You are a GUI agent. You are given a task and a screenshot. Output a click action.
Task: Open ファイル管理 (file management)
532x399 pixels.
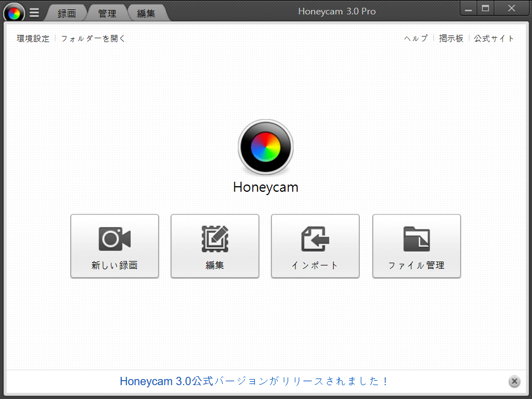tap(416, 246)
